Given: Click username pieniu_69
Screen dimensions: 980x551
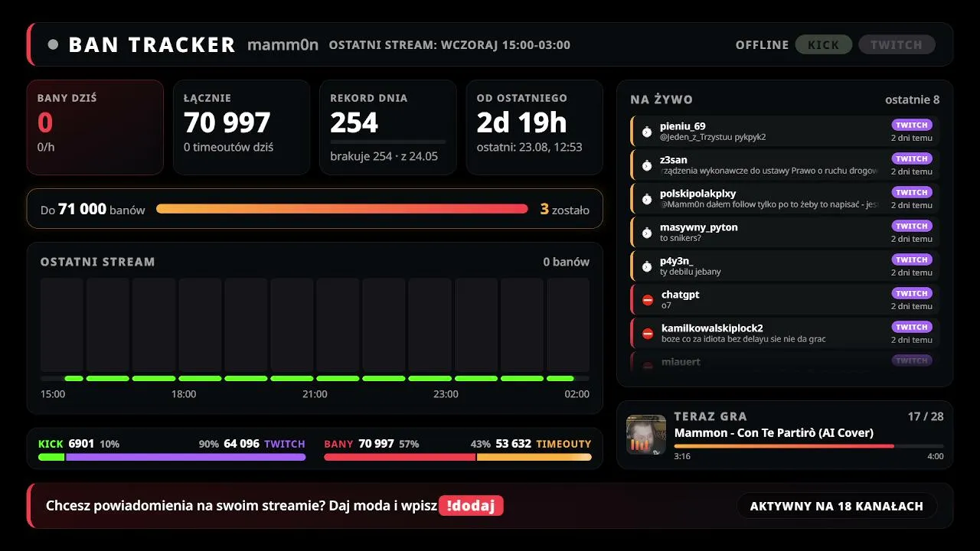Looking at the screenshot, I should (683, 126).
